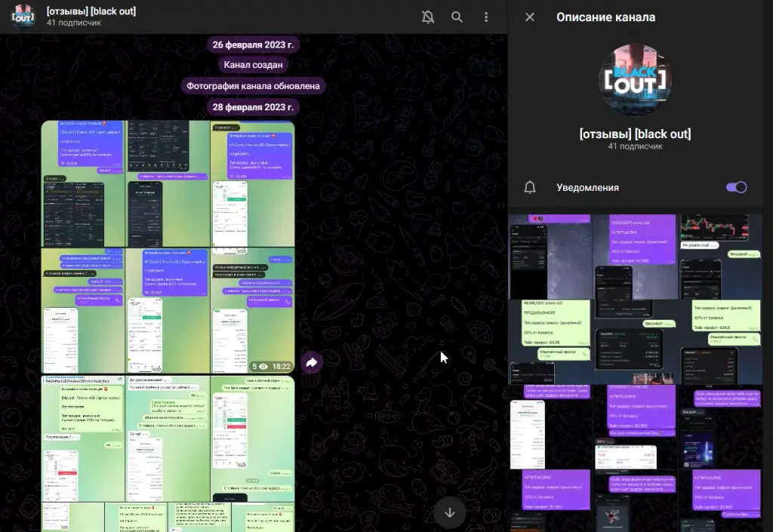773x532 pixels.
Task: Click the '18:22' timestamp on first album
Action: point(282,367)
